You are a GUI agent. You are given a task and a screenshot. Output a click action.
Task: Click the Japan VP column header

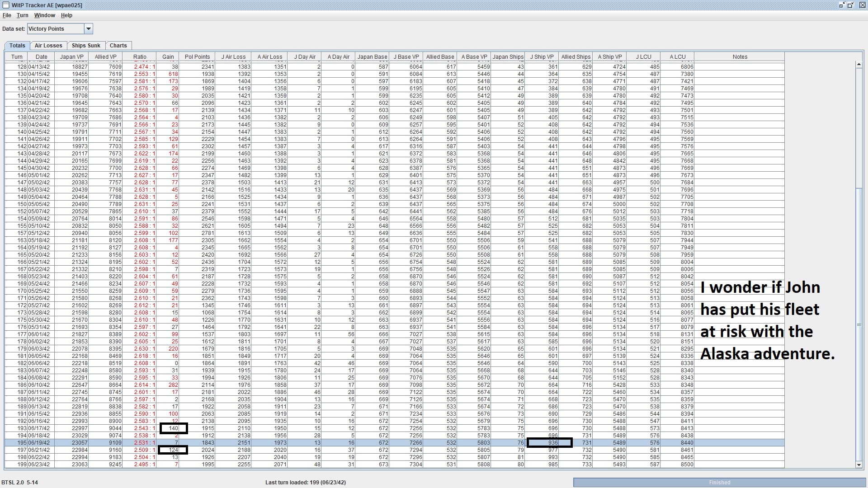(71, 57)
